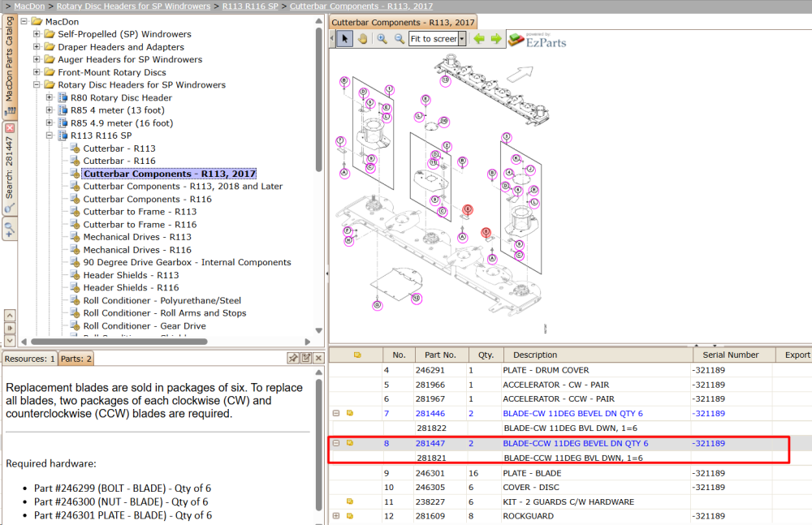The width and height of the screenshot is (812, 525).
Task: Open note icon for KIT - 2 GUARDS row
Action: pyautogui.click(x=350, y=501)
